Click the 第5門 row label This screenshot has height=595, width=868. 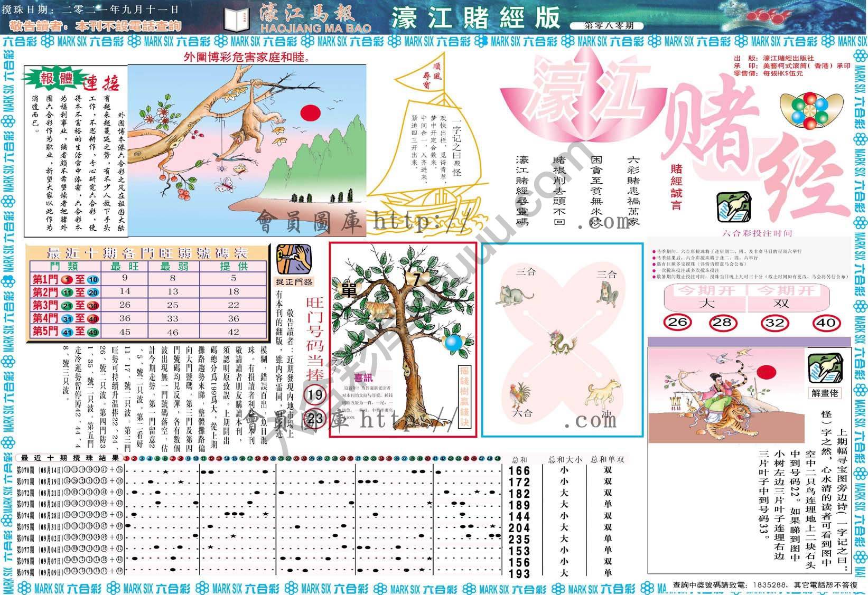pos(66,332)
